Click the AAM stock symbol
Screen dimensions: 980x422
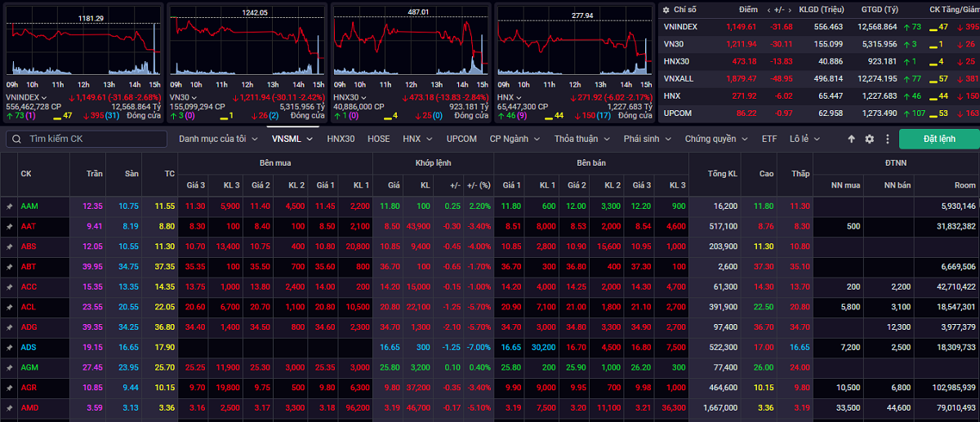[29, 207]
